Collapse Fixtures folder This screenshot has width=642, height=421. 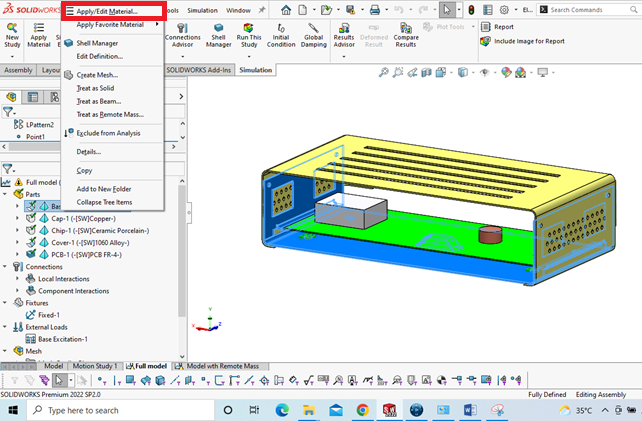click(5, 303)
